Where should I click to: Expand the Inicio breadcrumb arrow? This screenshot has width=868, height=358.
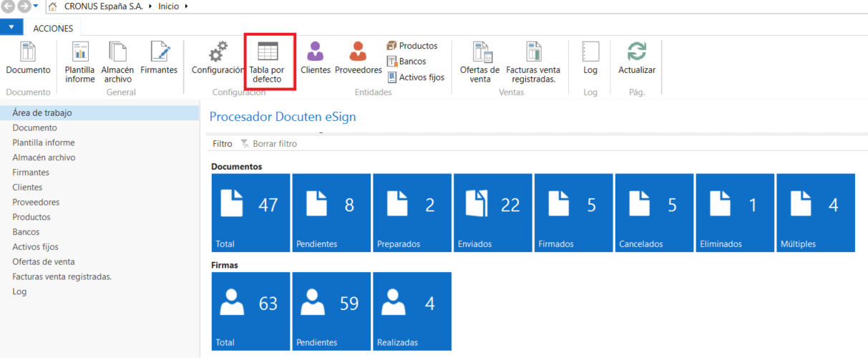point(187,6)
